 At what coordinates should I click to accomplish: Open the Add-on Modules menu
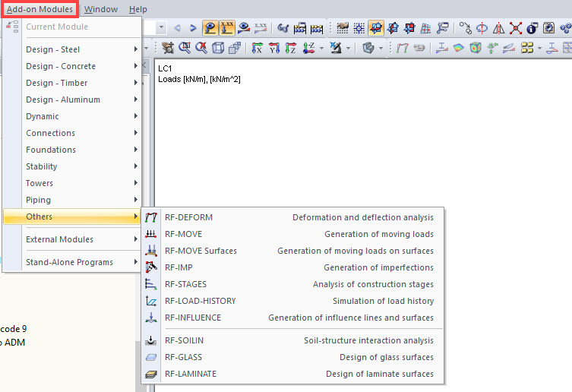[x=40, y=9]
